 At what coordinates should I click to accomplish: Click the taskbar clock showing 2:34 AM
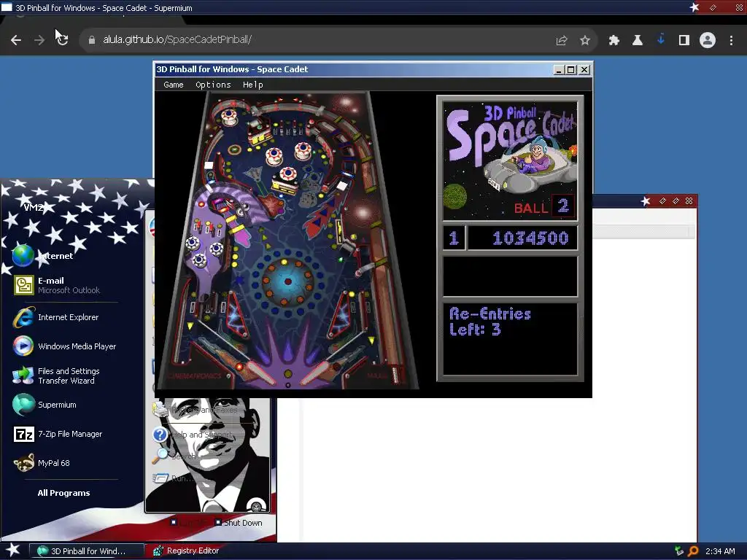click(720, 551)
